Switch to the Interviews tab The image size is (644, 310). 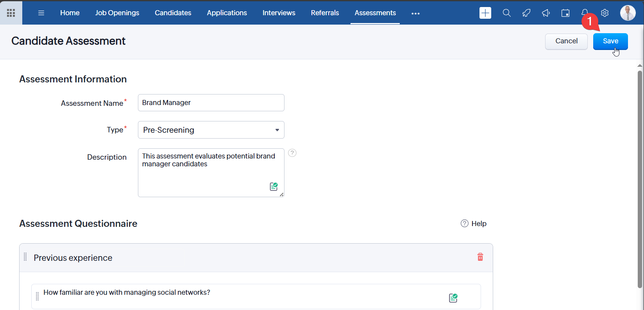pyautogui.click(x=279, y=13)
